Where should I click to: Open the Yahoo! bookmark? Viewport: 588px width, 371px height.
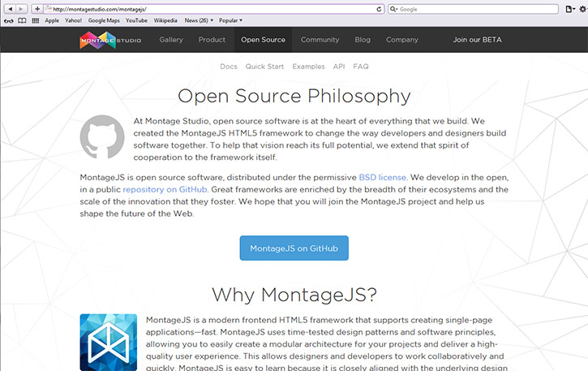tap(74, 20)
